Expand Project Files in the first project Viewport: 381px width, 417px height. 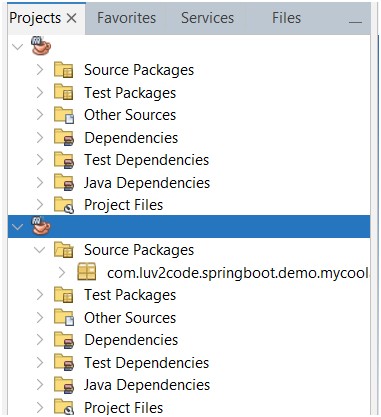(x=40, y=205)
